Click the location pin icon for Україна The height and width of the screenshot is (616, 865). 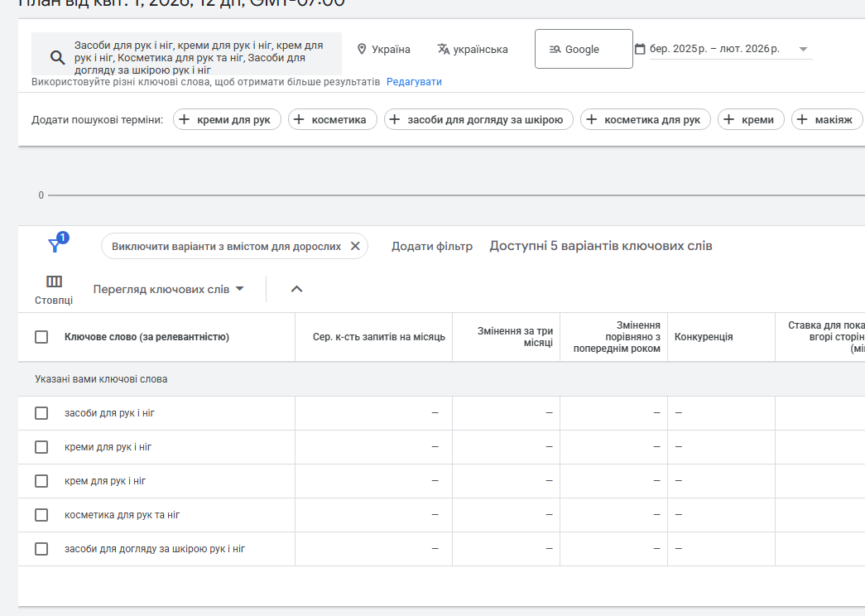coord(362,50)
